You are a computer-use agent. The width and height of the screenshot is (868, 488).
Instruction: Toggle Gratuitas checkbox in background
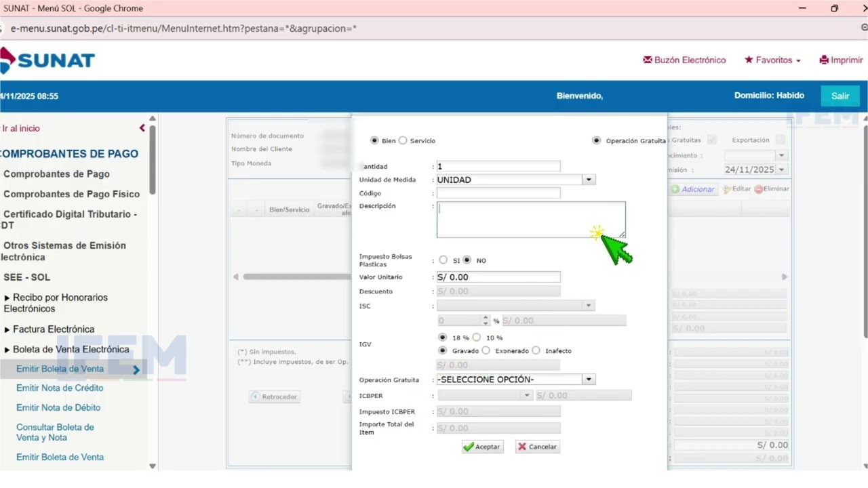pos(711,140)
